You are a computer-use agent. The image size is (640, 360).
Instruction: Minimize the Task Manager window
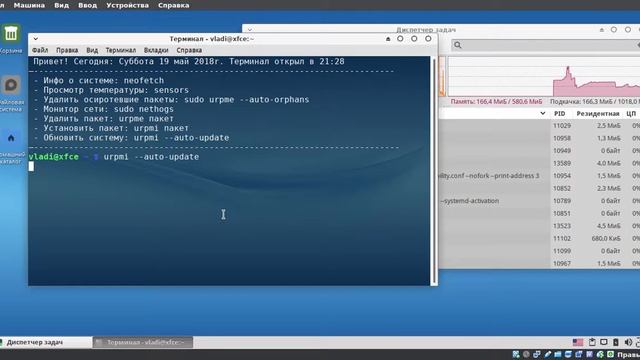[x=614, y=30]
